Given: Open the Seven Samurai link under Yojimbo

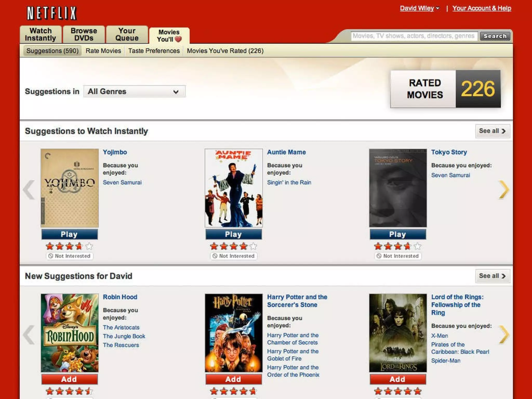Looking at the screenshot, I should (x=122, y=182).
